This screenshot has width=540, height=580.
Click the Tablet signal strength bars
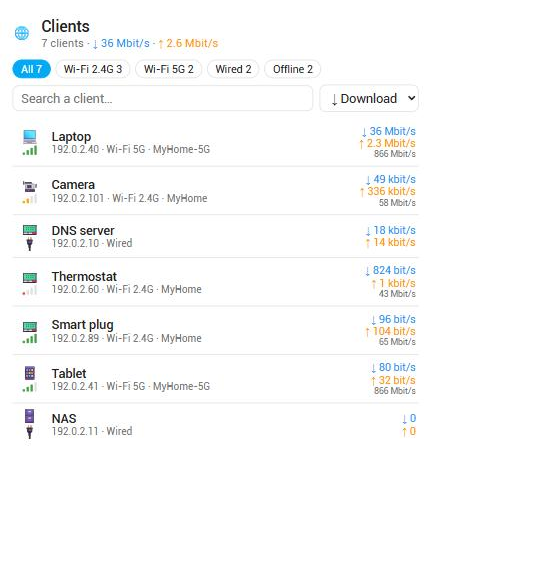point(30,388)
